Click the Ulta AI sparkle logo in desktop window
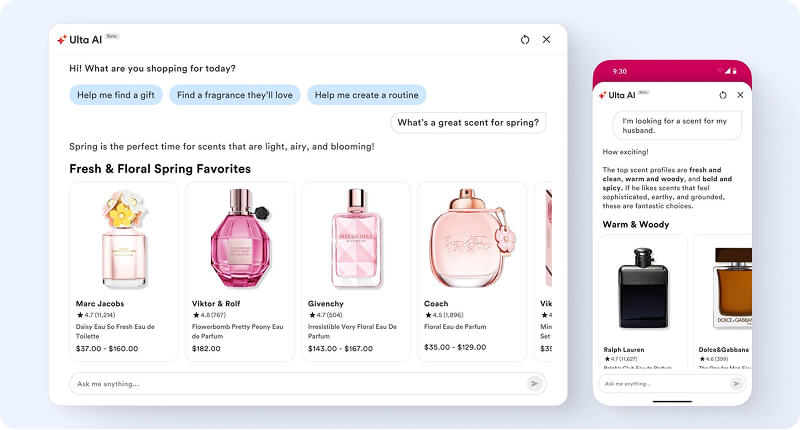800x430 pixels. coord(62,40)
